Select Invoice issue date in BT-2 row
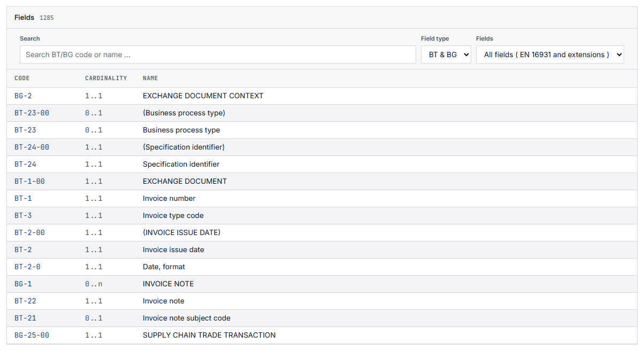644x351 pixels. (173, 249)
